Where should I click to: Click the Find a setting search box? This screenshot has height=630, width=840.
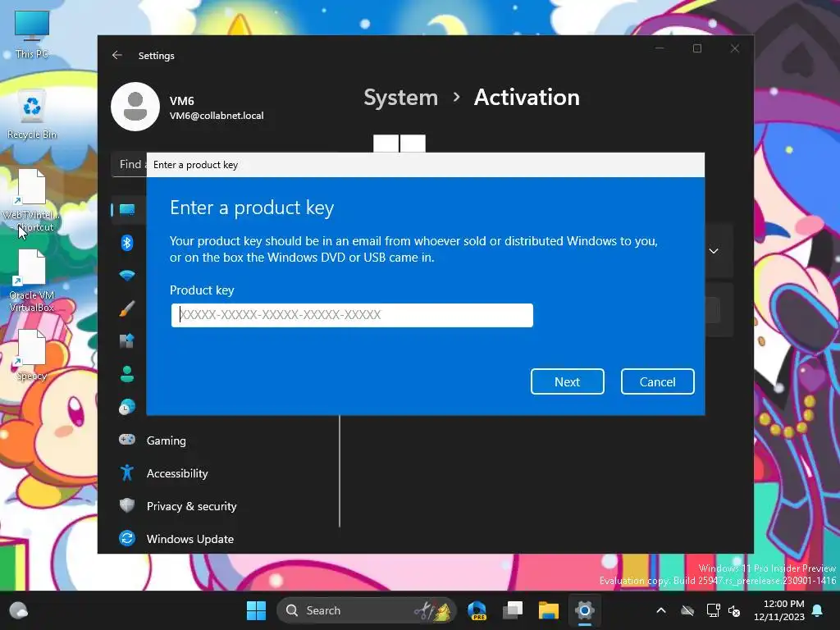(x=129, y=164)
